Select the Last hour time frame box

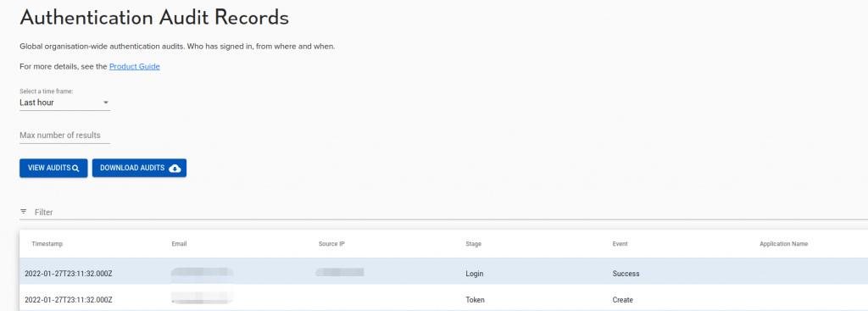pos(64,103)
